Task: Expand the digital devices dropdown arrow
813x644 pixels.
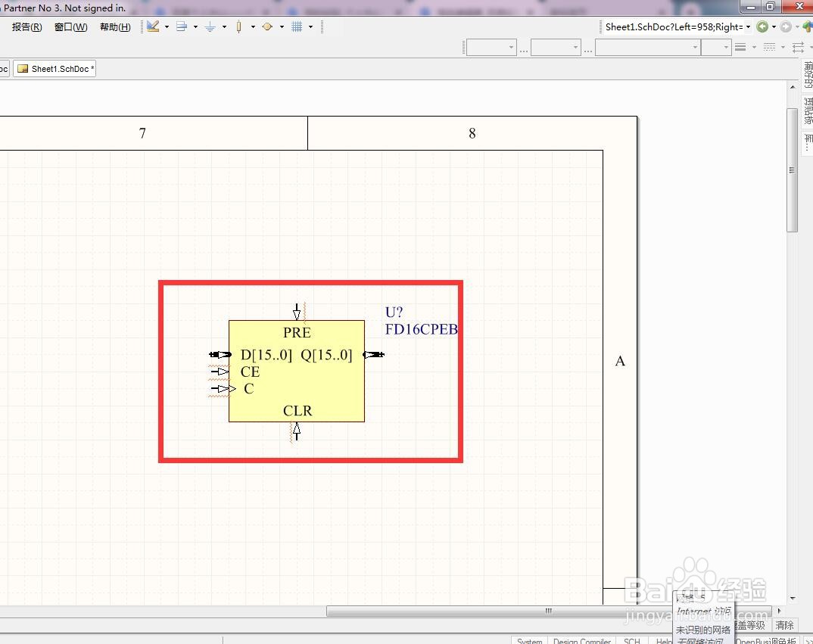Action: pyautogui.click(x=253, y=27)
